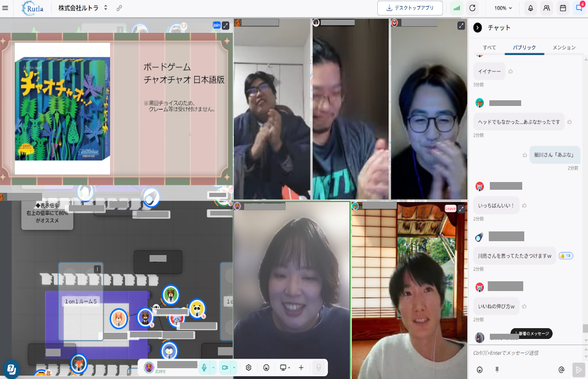Viewport: 588px width, 379px height.
Task: Open emoji reaction picker in bottom toolbar
Action: click(266, 368)
